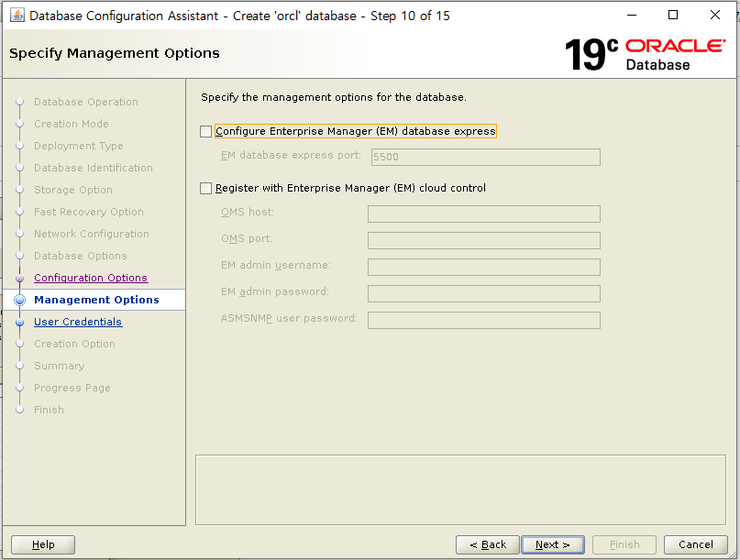The image size is (740, 560).
Task: Click Creation Option step in sidebar
Action: [74, 344]
